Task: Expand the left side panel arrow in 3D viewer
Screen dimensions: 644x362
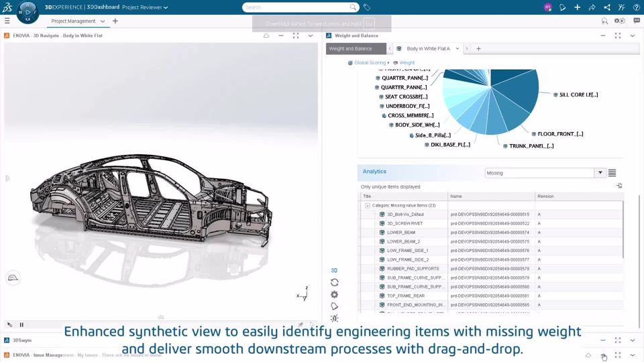Action: [x=7, y=178]
